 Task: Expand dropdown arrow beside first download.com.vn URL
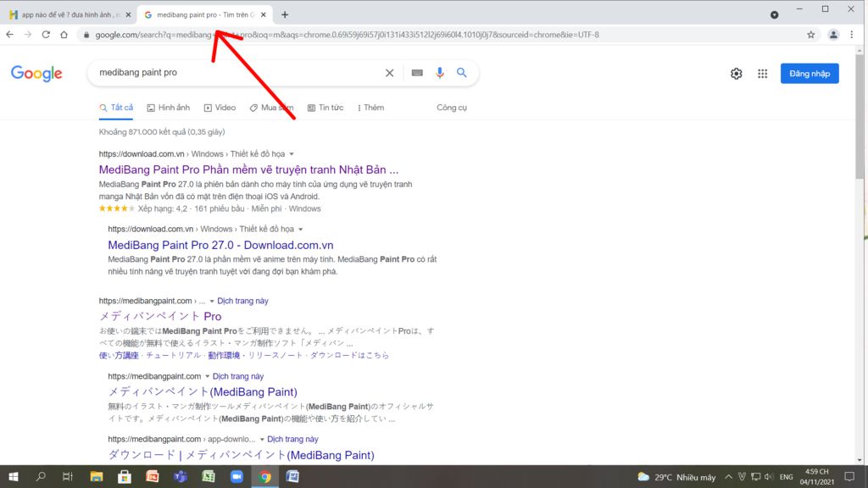(292, 154)
